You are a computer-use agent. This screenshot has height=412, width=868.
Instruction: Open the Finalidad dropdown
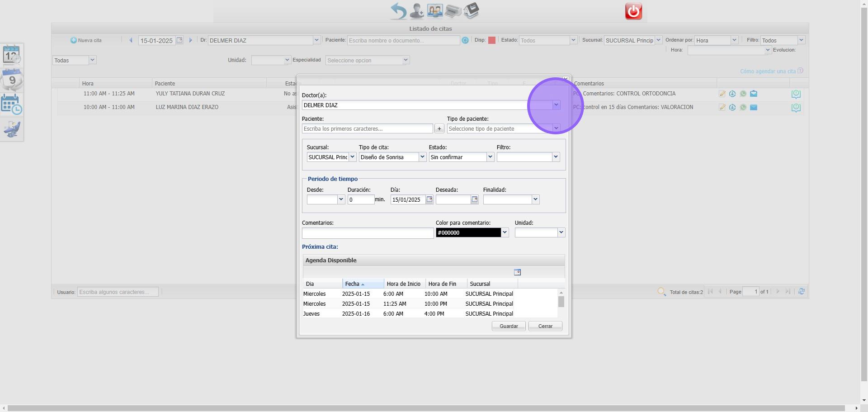535,199
